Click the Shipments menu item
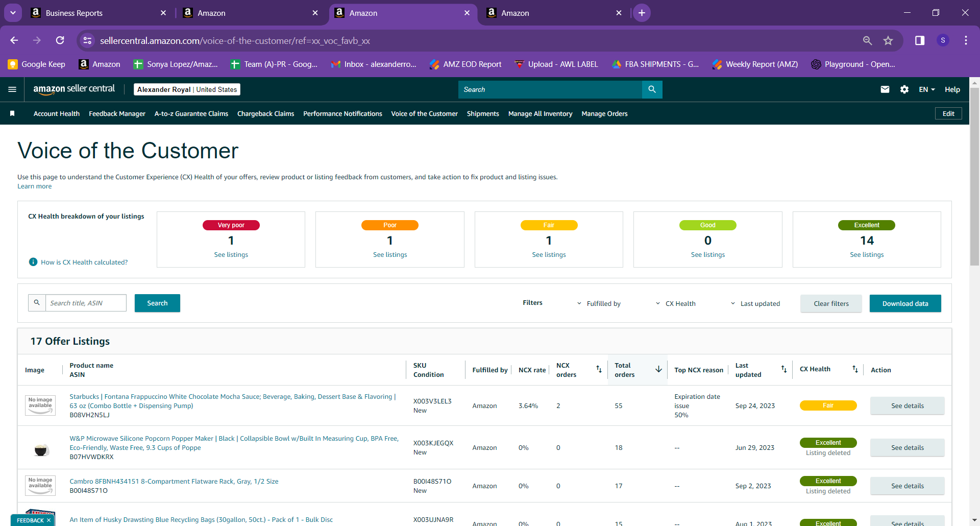The width and height of the screenshot is (980, 526). [x=483, y=113]
